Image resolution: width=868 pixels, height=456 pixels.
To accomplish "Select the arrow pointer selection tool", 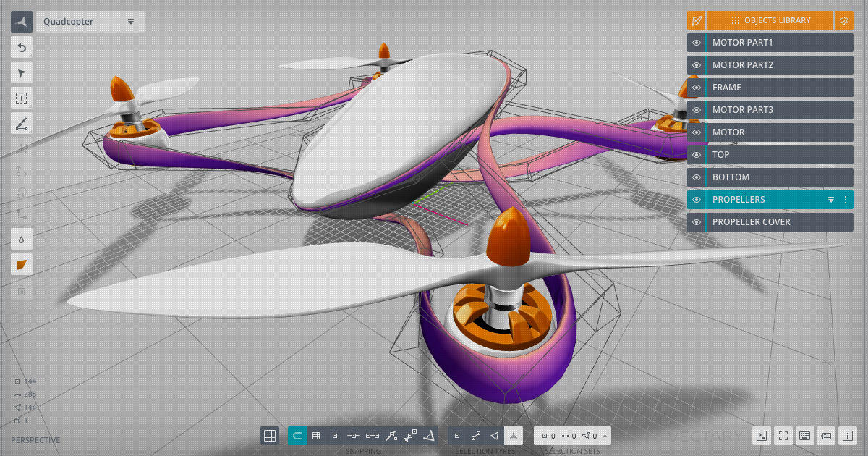I will coord(22,73).
